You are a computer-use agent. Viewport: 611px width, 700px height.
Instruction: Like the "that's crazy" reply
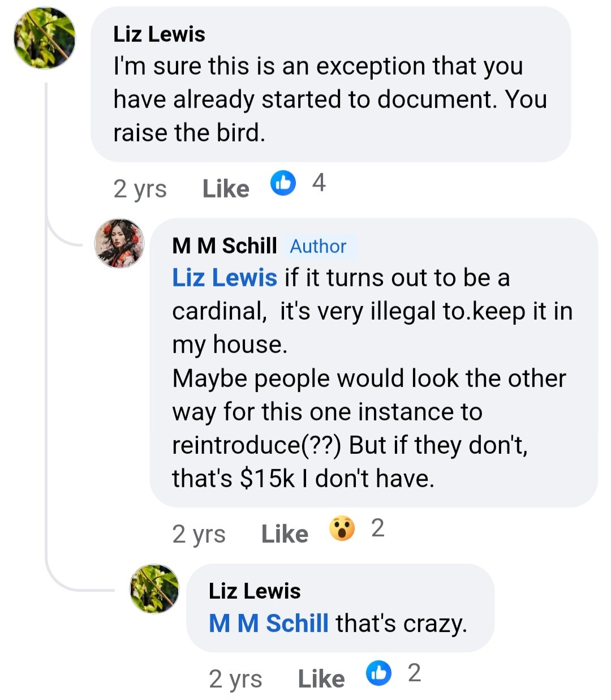click(321, 679)
